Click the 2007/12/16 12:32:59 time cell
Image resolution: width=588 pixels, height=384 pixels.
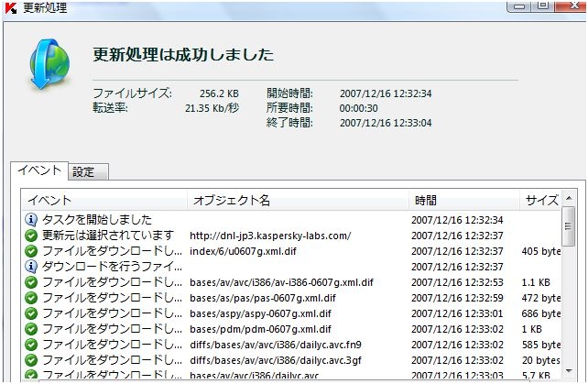coord(457,298)
